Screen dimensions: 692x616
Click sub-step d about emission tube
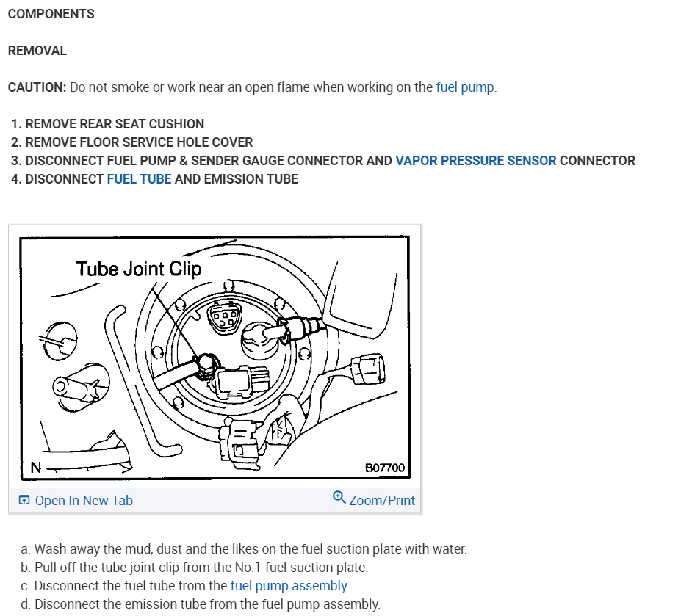coord(201,604)
